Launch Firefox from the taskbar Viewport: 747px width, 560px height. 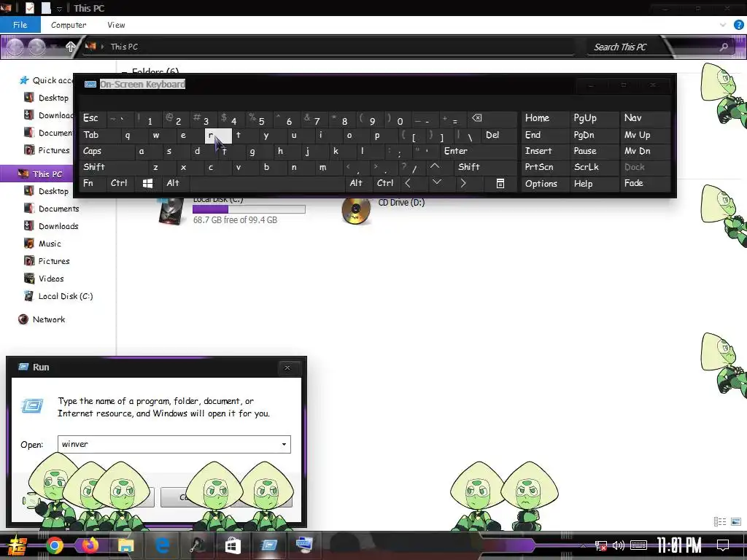click(x=90, y=545)
